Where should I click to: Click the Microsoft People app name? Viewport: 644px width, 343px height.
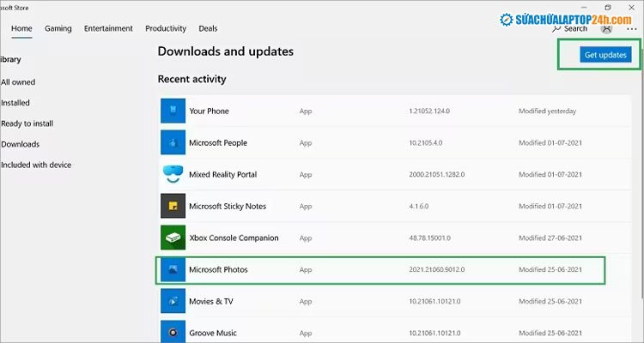coord(218,143)
